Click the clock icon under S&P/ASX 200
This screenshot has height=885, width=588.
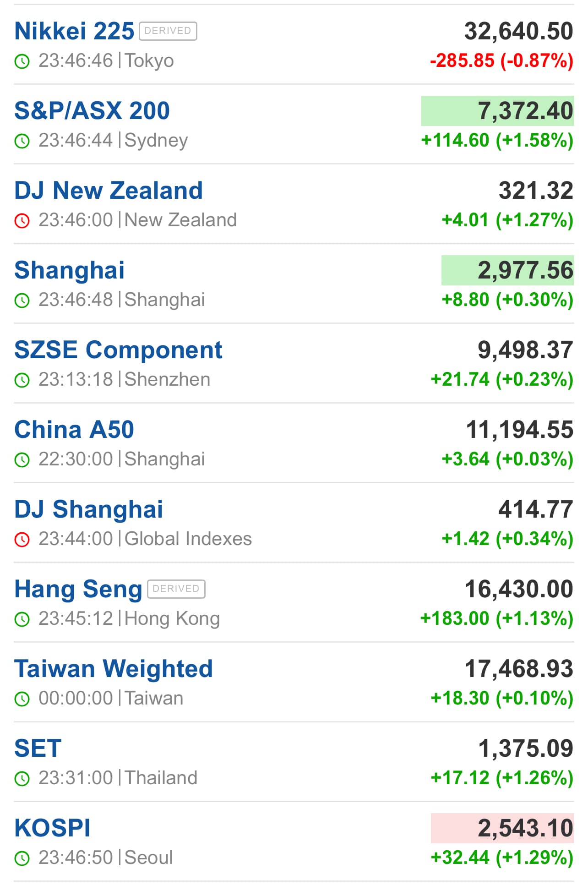(x=22, y=141)
